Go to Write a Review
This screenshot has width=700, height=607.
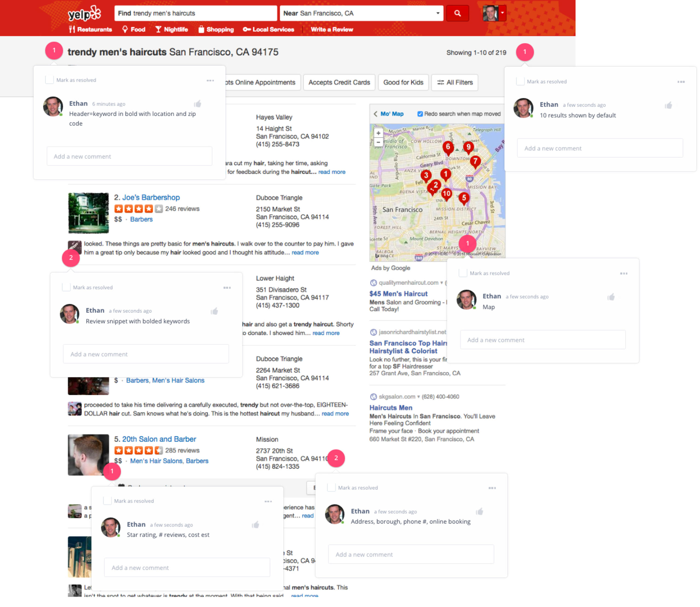[x=331, y=30]
